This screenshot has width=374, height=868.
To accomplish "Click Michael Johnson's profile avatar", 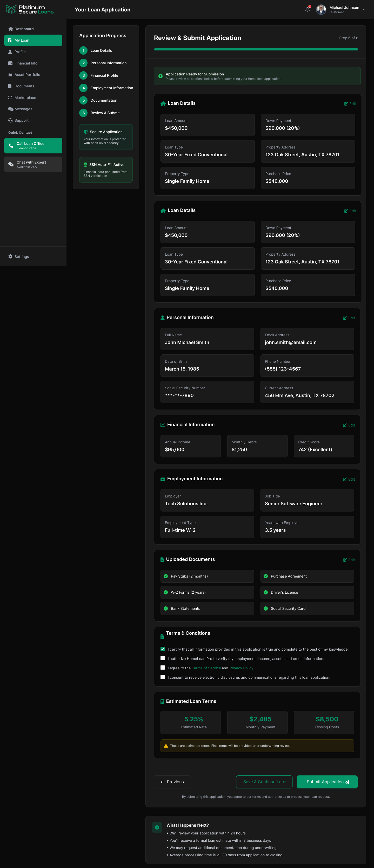I will [321, 9].
